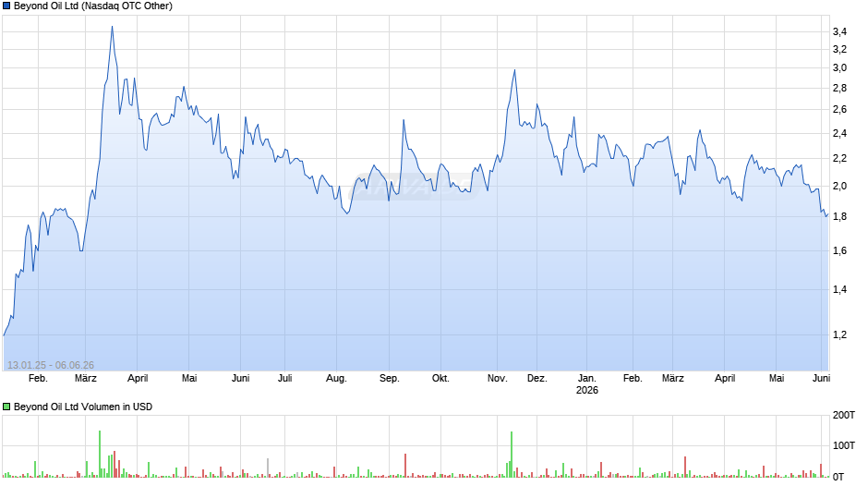Viewport: 868px width, 486px height.
Task: Select the 'Beyond Oil Ltd Volumen in USD' label
Action: 83,407
